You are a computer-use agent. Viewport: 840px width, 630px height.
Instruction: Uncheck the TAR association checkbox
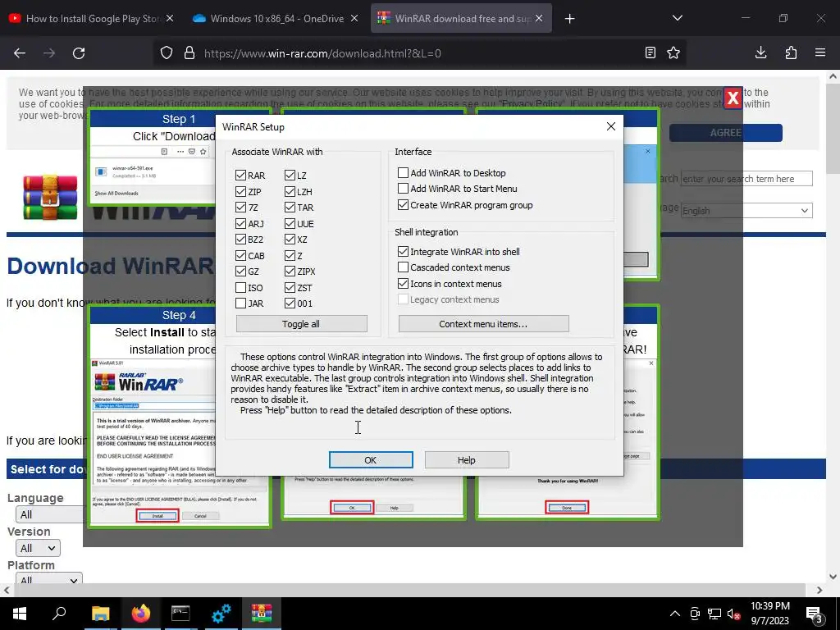(290, 208)
